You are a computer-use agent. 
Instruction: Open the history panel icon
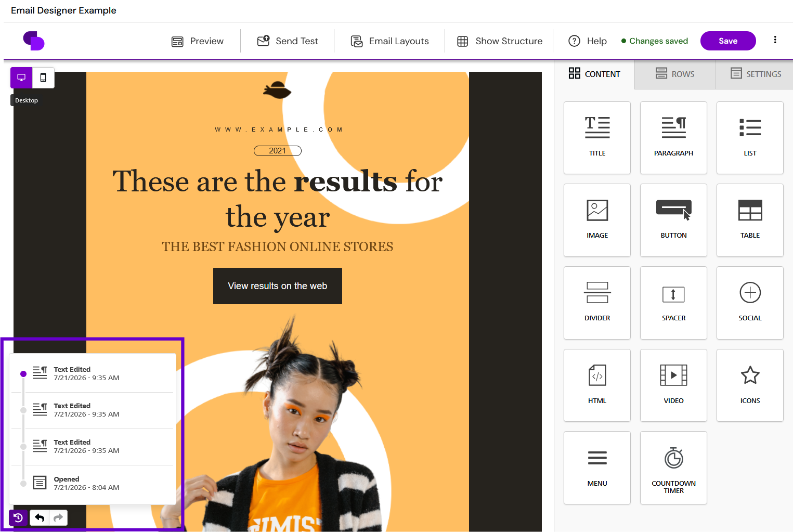(x=18, y=517)
